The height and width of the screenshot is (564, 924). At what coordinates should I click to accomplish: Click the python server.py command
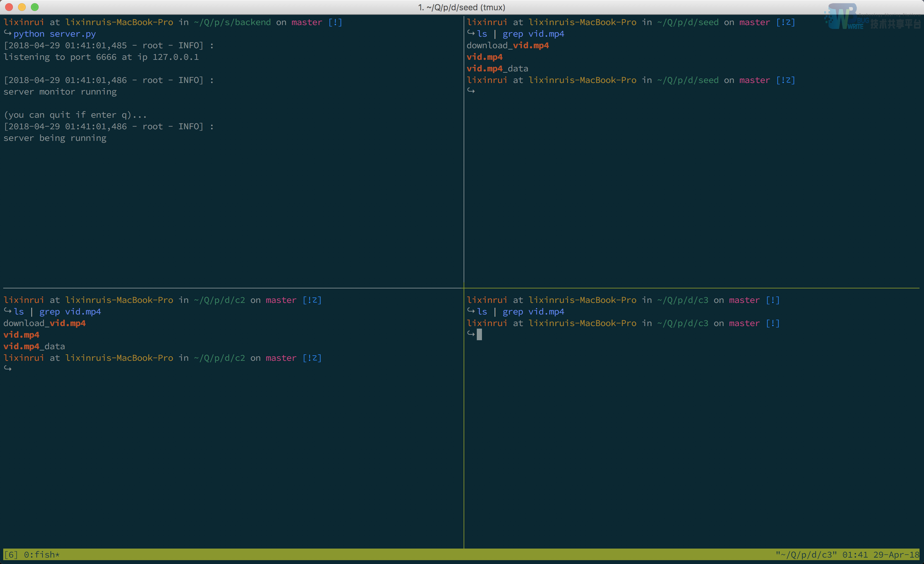[x=55, y=34]
